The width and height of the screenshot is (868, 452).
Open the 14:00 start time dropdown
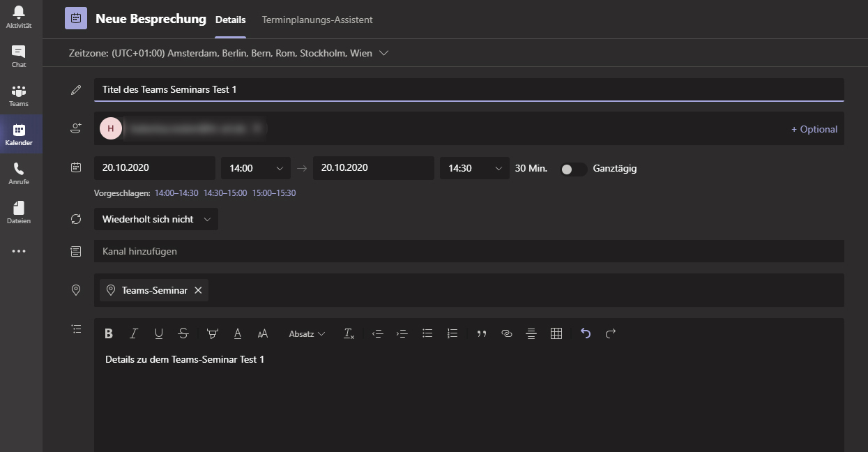point(256,168)
